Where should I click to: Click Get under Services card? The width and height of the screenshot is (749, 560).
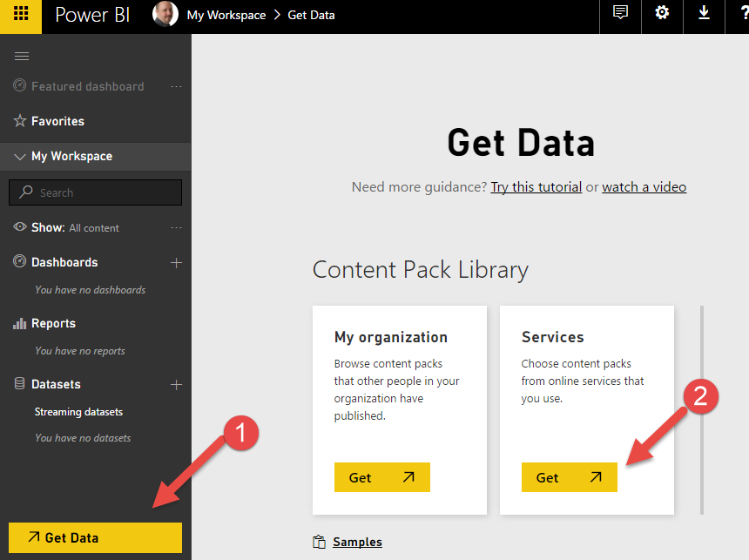[x=570, y=477]
